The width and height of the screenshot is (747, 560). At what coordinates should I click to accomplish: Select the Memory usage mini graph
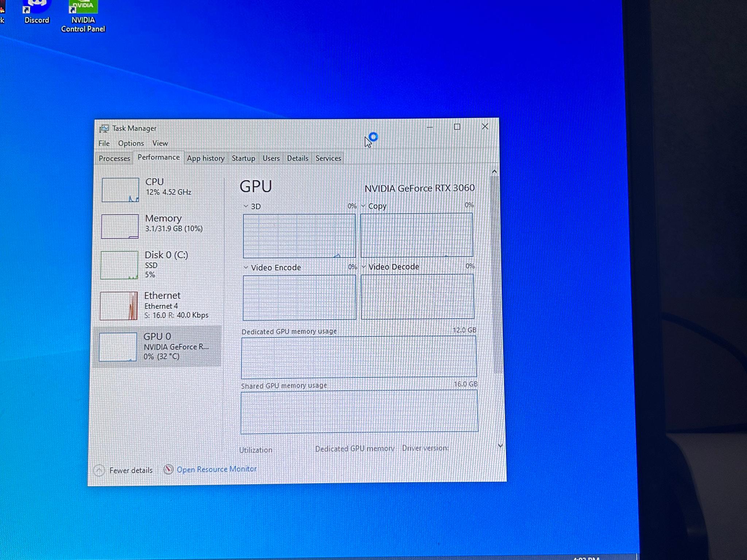pos(120,226)
